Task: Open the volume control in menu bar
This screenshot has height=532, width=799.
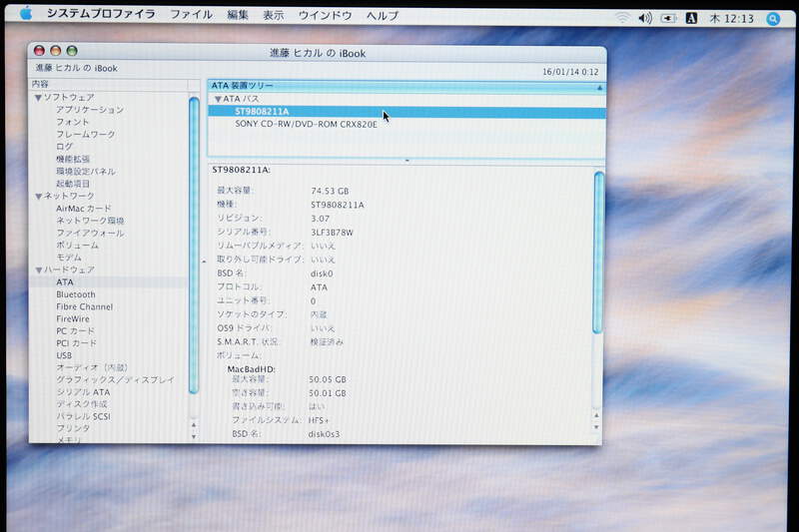Action: [x=645, y=18]
